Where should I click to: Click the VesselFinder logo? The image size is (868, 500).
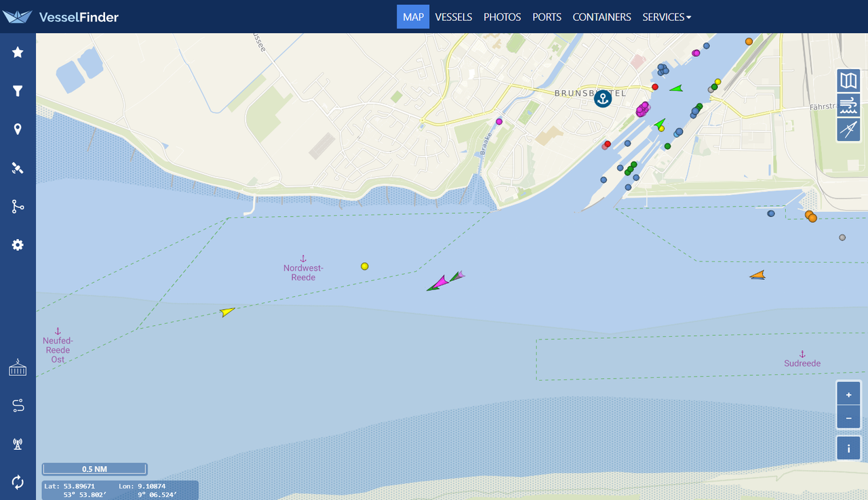[x=60, y=17]
